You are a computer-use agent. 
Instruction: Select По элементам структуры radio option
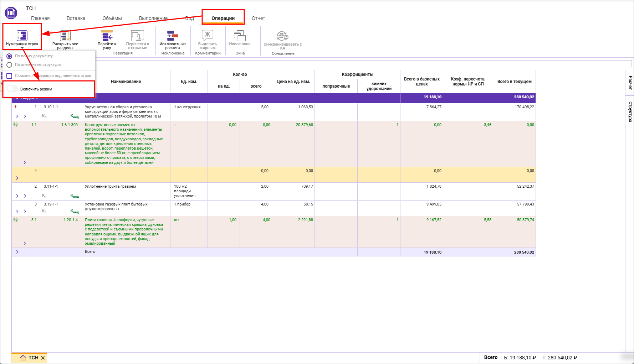pos(10,65)
